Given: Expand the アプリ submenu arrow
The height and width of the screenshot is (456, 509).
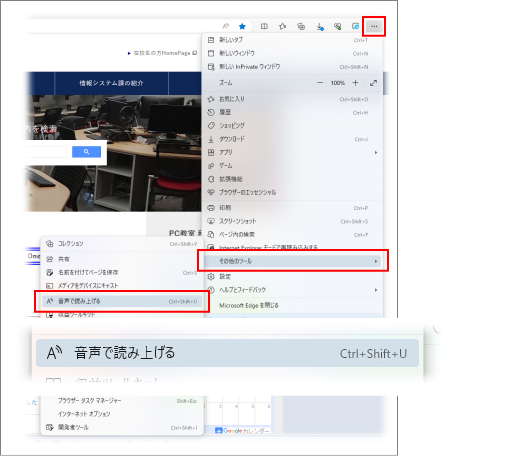Looking at the screenshot, I should (376, 152).
